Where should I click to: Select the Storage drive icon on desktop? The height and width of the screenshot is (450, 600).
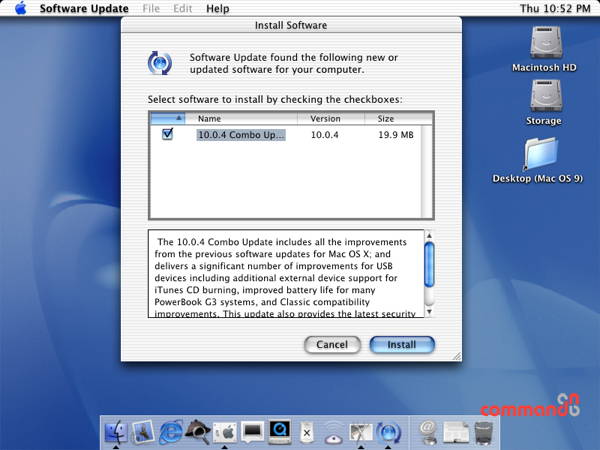545,96
